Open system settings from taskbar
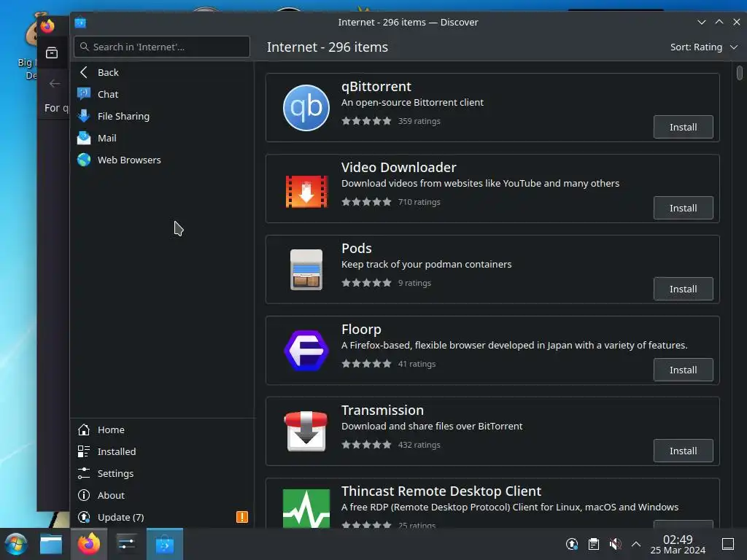This screenshot has height=560, width=747. click(x=126, y=544)
